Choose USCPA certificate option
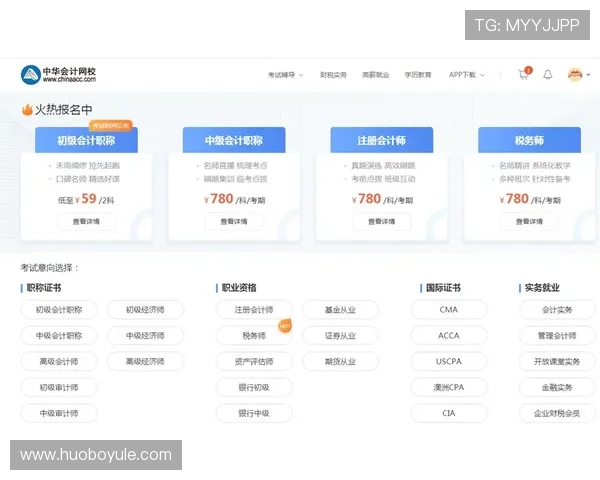Image resolution: width=600 pixels, height=480 pixels. 449,361
